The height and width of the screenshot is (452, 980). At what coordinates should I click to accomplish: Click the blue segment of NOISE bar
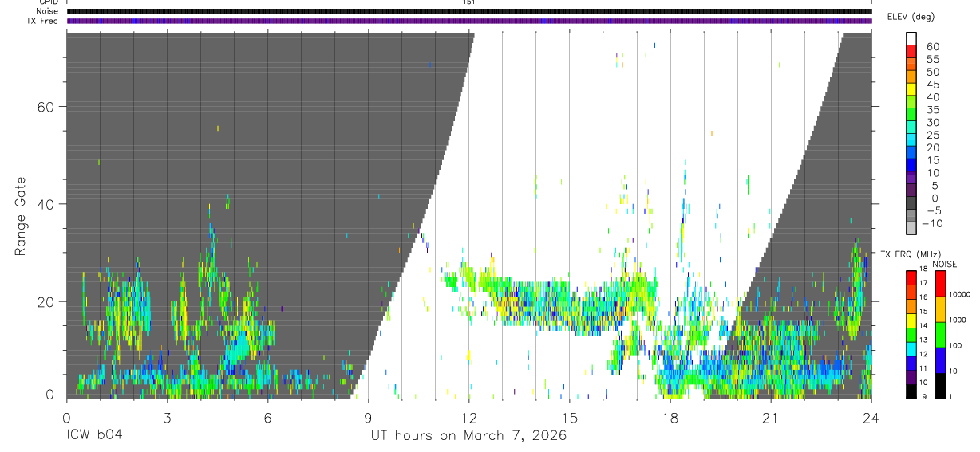click(x=940, y=360)
